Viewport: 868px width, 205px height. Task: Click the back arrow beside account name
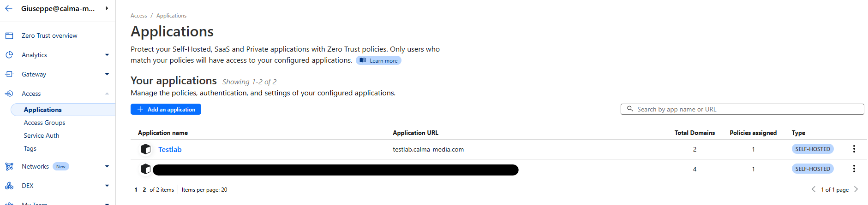click(9, 8)
